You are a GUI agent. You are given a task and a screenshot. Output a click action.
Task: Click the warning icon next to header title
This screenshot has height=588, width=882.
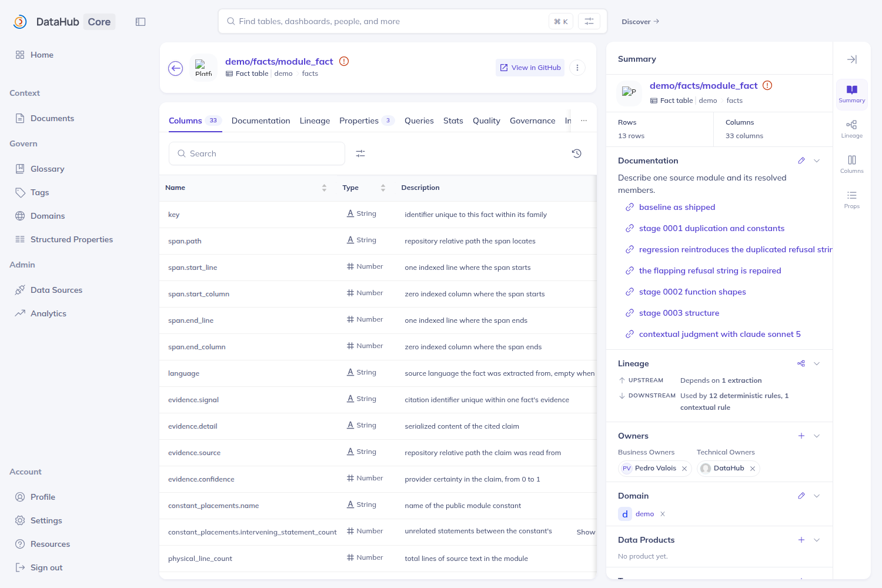tap(344, 61)
